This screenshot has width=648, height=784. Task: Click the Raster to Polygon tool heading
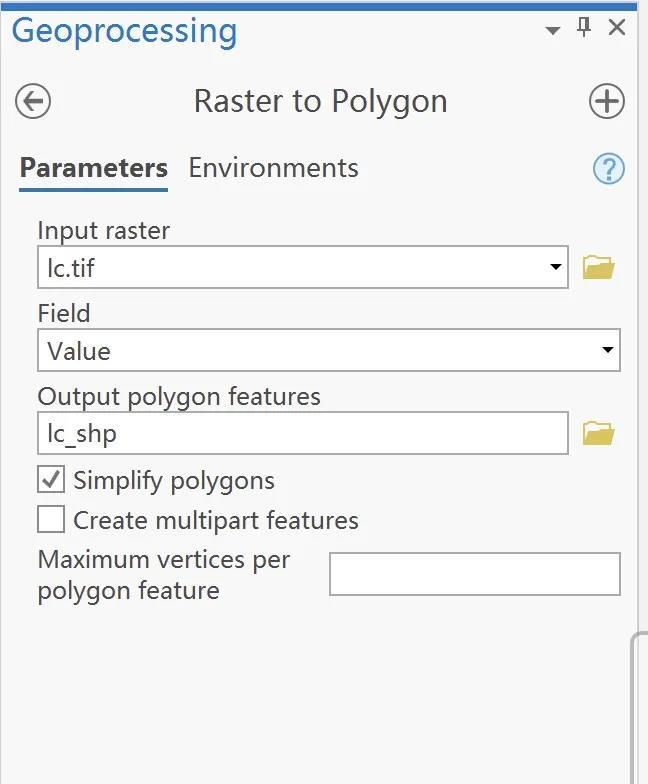tap(320, 101)
